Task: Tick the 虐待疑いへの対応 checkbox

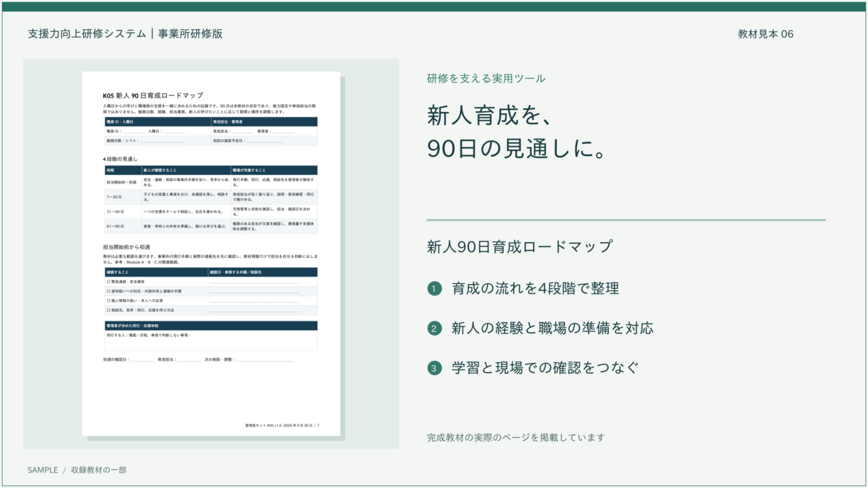Action: coord(108,291)
